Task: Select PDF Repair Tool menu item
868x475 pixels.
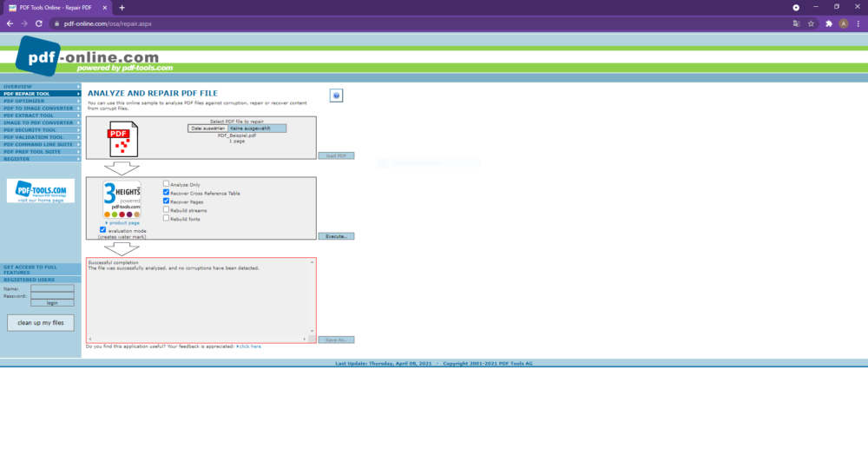Action: click(41, 94)
